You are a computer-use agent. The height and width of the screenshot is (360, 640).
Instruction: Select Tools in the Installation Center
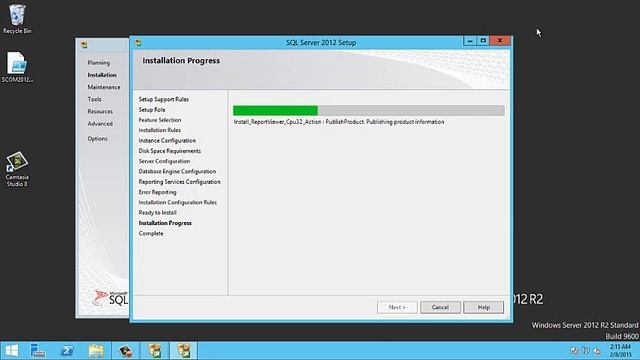tap(94, 99)
